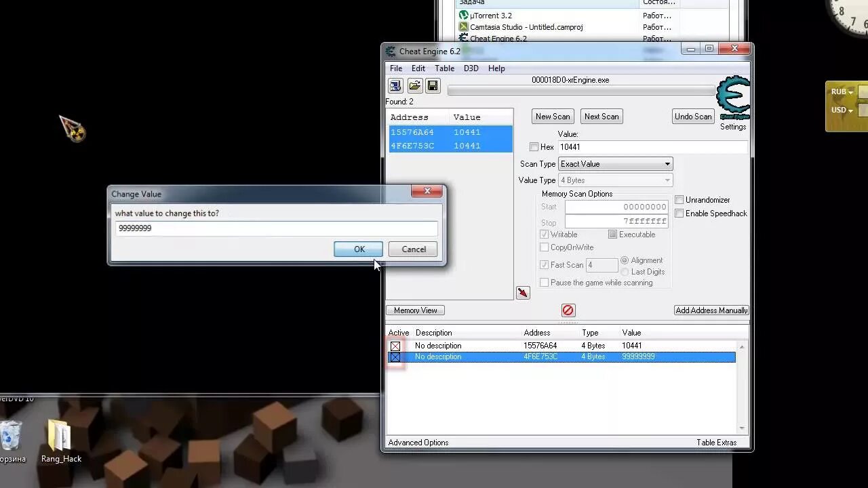Click the Change Value text field
The height and width of the screenshot is (488, 868).
click(277, 228)
